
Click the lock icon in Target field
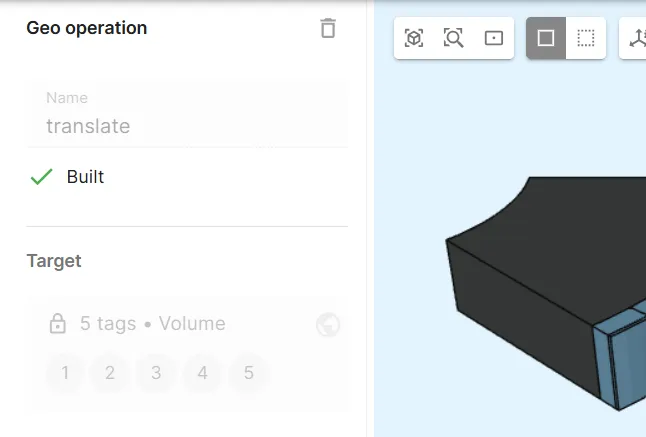click(58, 324)
